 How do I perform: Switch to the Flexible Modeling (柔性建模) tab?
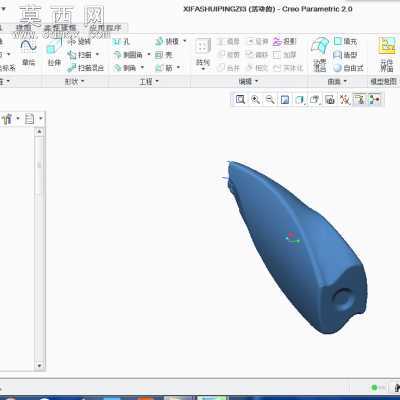pos(60,28)
